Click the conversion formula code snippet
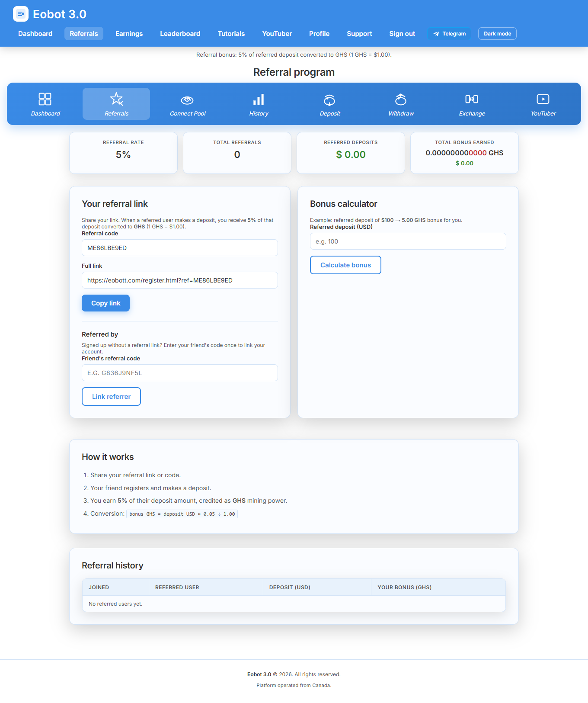This screenshot has height=703, width=588. (x=182, y=514)
